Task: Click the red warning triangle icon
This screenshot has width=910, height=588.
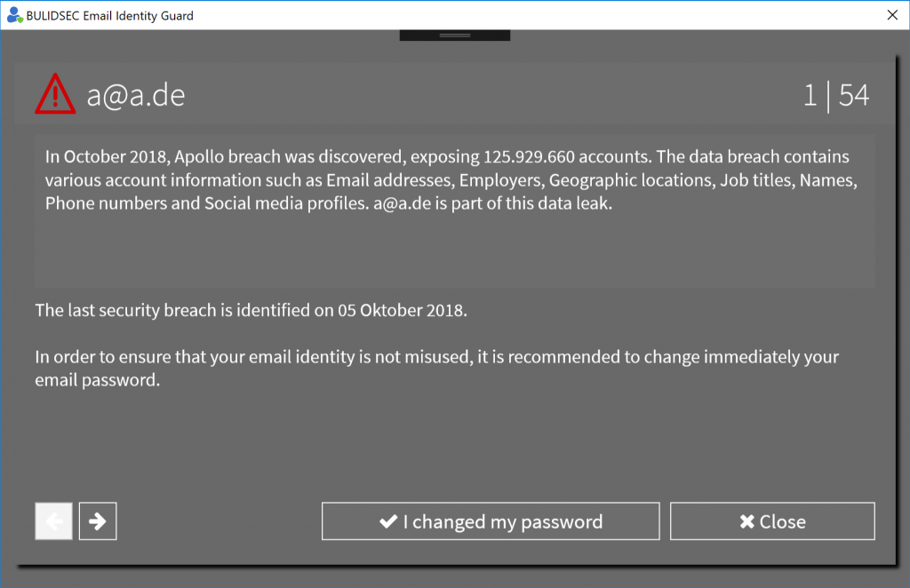Action: (55, 94)
